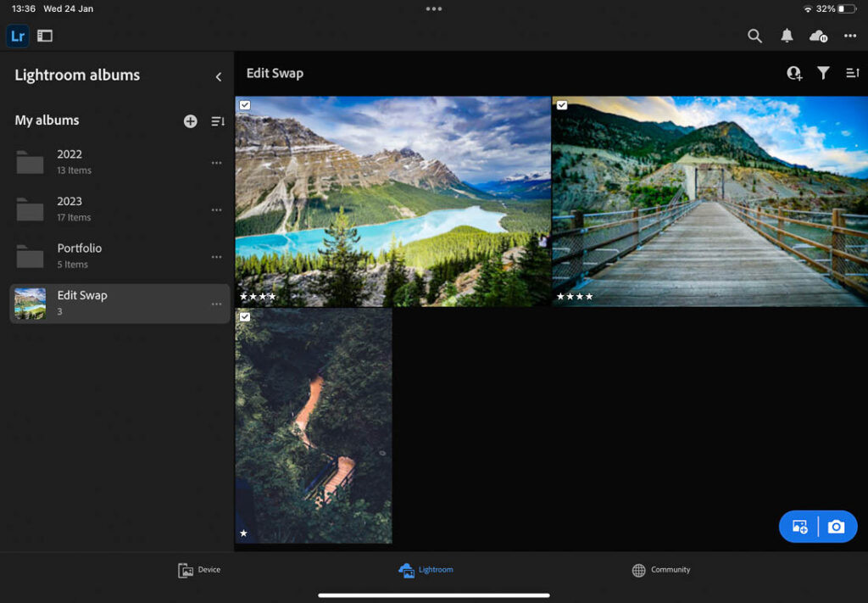
Task: Invite people to Edit Swap album
Action: 794,73
